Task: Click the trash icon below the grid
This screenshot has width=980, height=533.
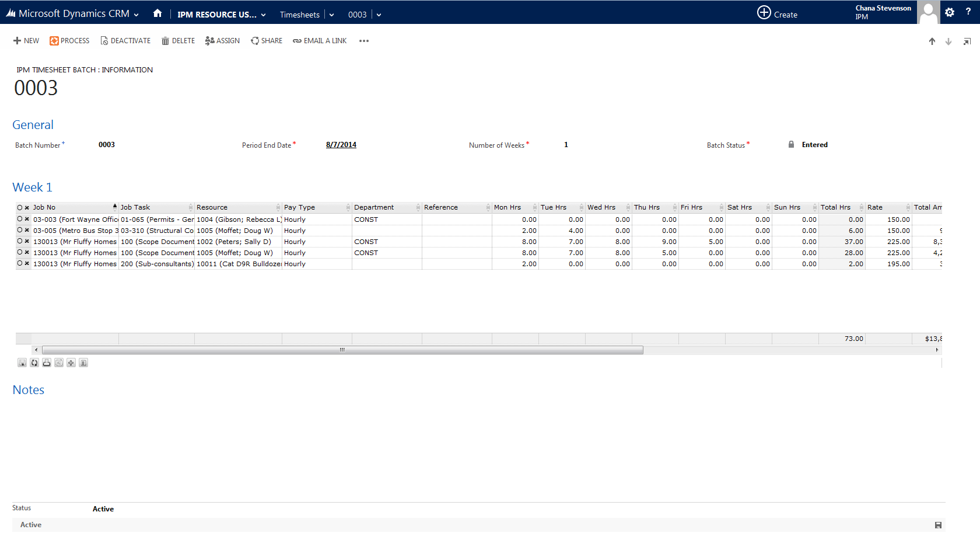Action: [83, 363]
